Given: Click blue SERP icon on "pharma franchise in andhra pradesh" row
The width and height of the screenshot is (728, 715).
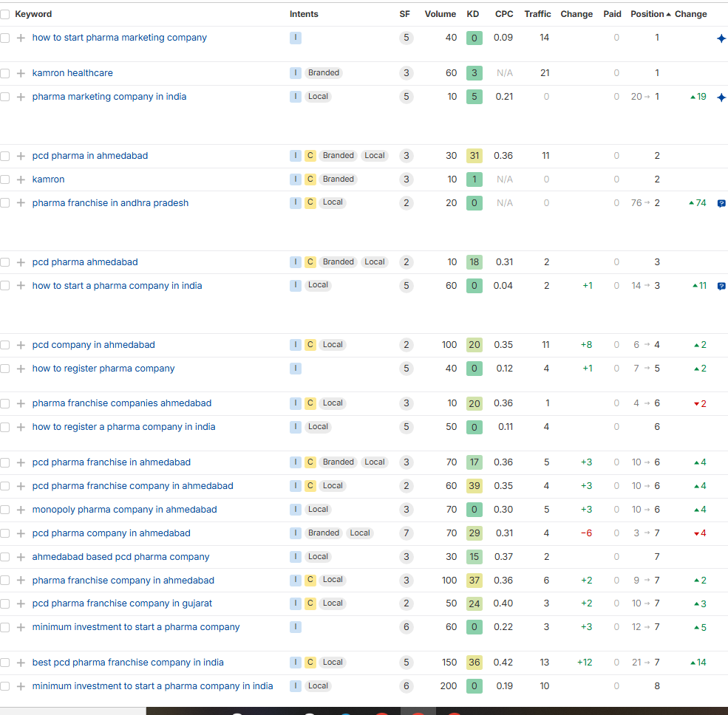Looking at the screenshot, I should [721, 203].
